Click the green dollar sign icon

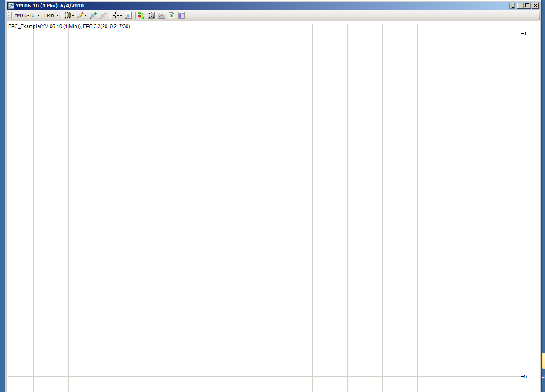(x=171, y=15)
